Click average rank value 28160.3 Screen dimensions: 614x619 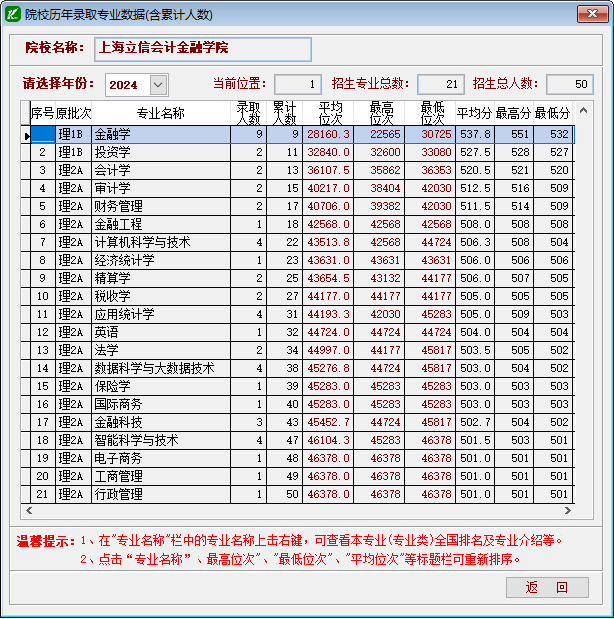[328, 135]
